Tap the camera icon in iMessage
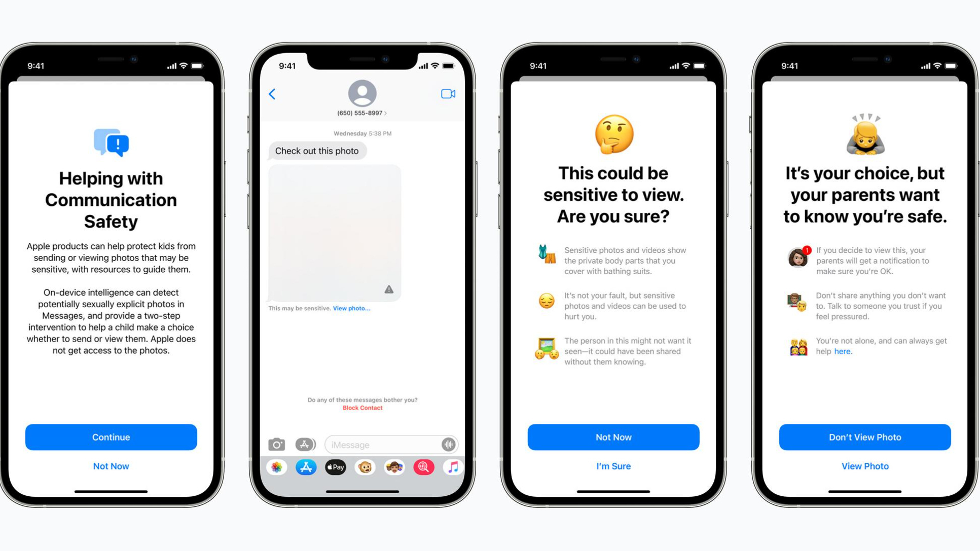This screenshot has height=551, width=980. tap(277, 445)
